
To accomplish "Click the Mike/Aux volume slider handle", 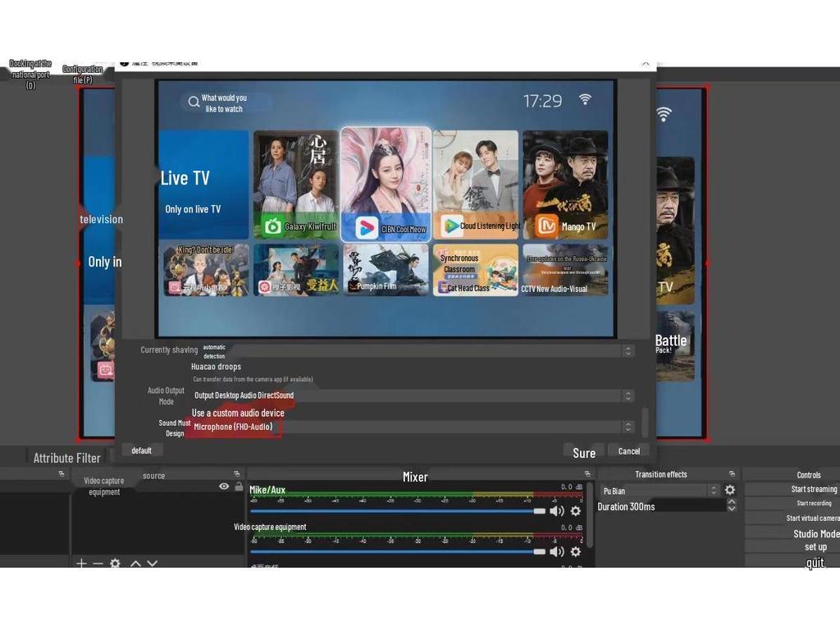I will coord(540,511).
